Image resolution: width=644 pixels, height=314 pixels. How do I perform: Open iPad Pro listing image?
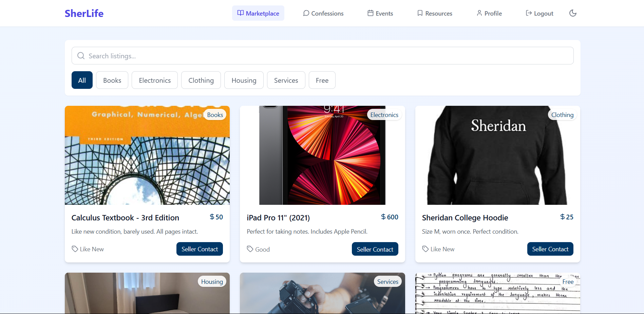click(x=322, y=155)
